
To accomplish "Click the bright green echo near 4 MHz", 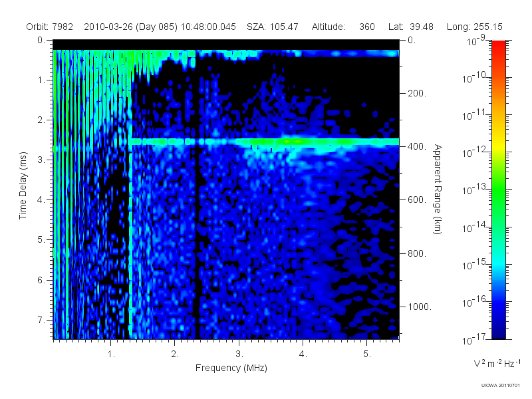I will click(x=292, y=141).
